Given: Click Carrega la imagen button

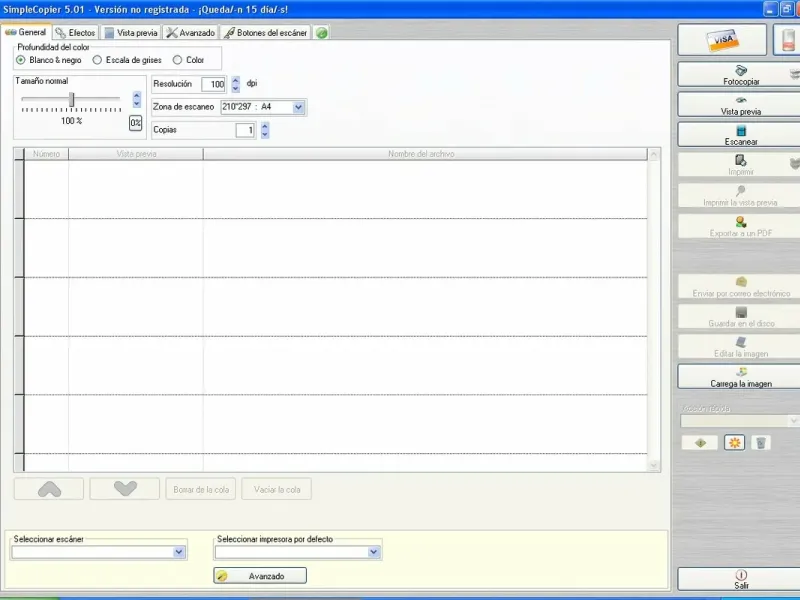Looking at the screenshot, I should (741, 377).
